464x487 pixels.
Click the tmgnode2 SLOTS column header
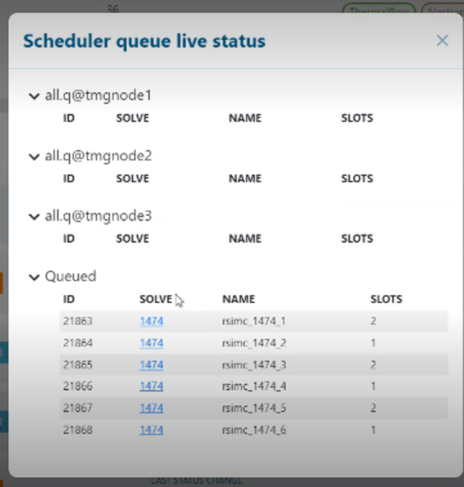pos(357,178)
